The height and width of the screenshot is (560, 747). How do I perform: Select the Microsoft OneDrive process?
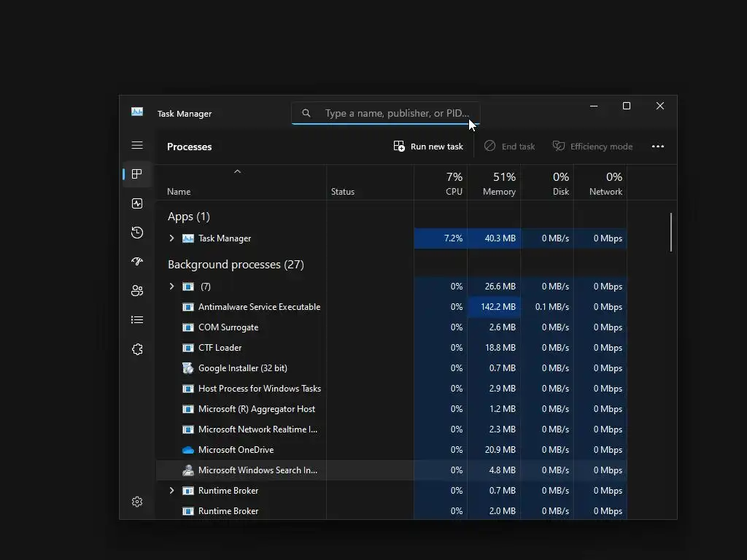[x=392, y=450]
